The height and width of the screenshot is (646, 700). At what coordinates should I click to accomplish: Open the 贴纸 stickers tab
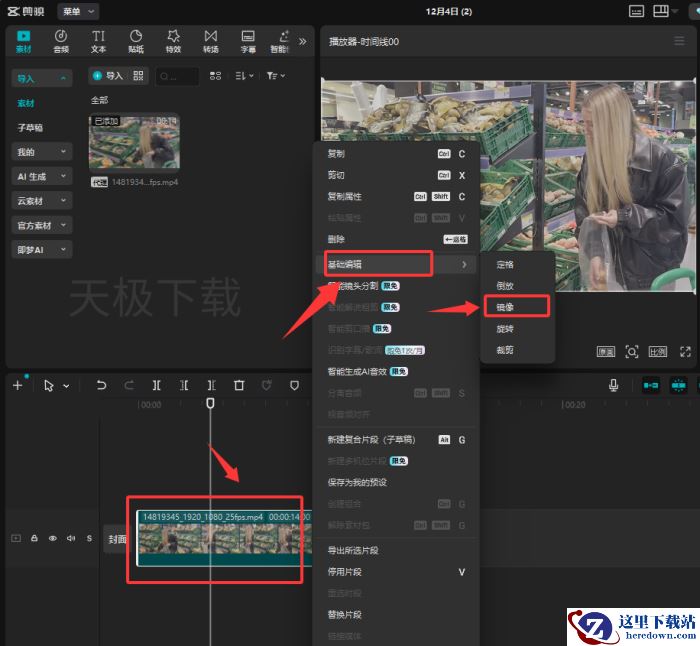136,42
